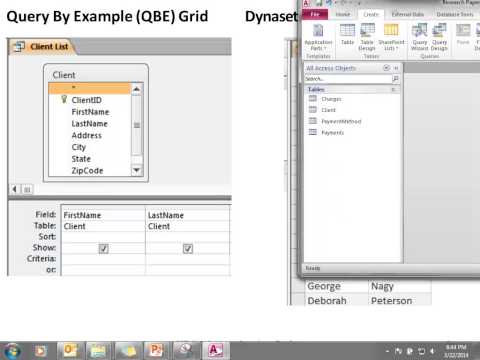Screen dimensions: 480x360
Task: Open Windows Media Player from the taskbar
Action: [x=41, y=351]
